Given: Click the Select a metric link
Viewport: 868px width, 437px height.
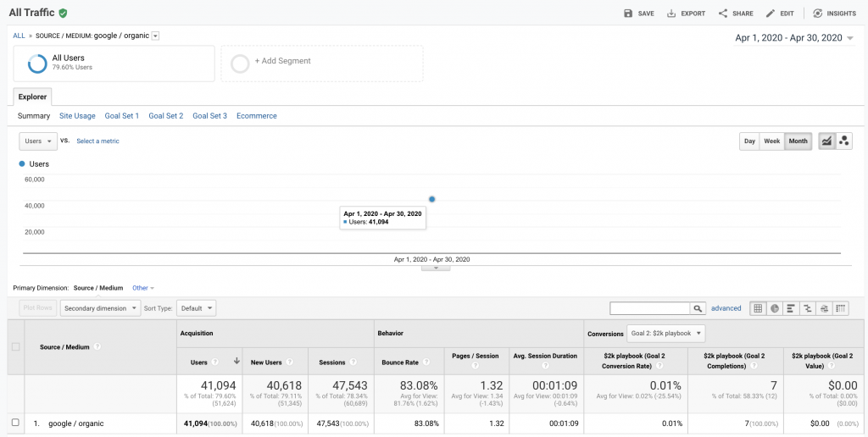Looking at the screenshot, I should pos(98,141).
